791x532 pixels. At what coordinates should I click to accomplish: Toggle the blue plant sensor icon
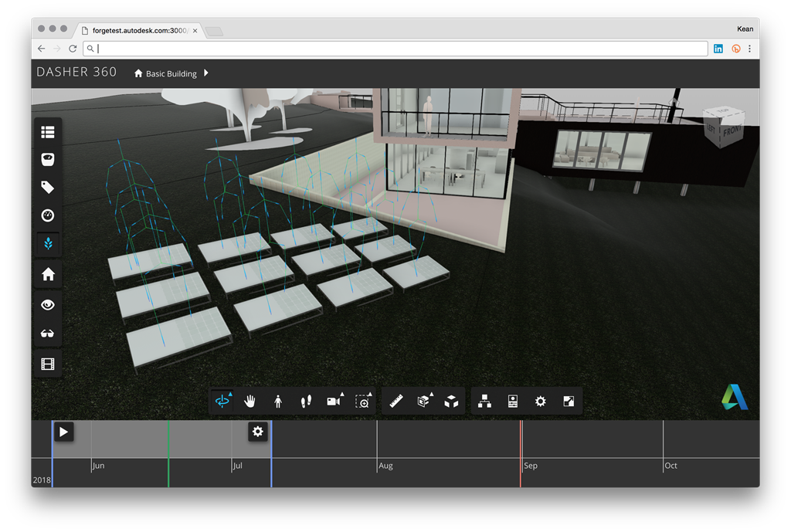tap(48, 244)
